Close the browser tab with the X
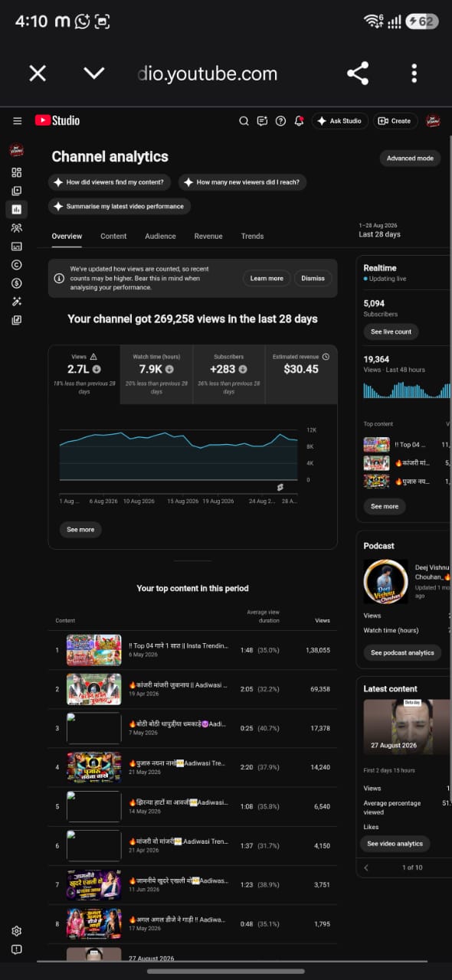452x980 pixels. click(38, 73)
